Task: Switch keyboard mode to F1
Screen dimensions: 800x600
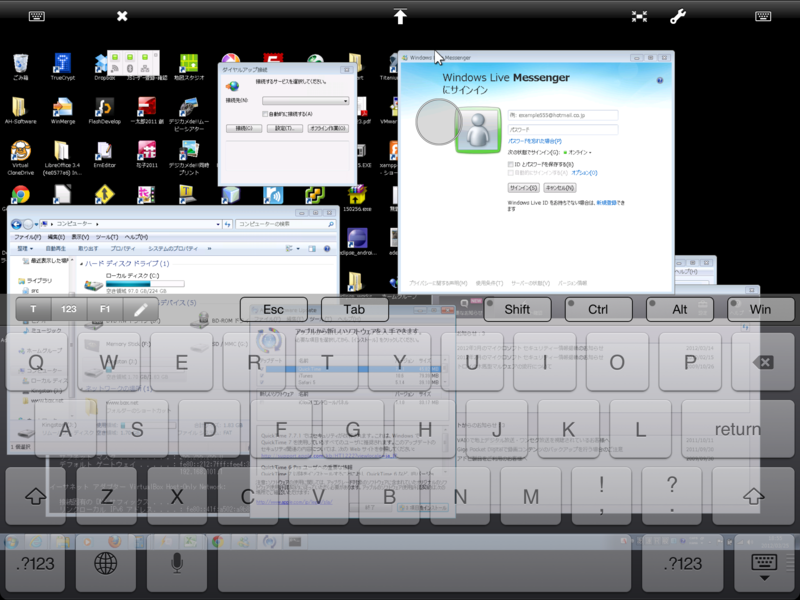Action: [x=105, y=309]
